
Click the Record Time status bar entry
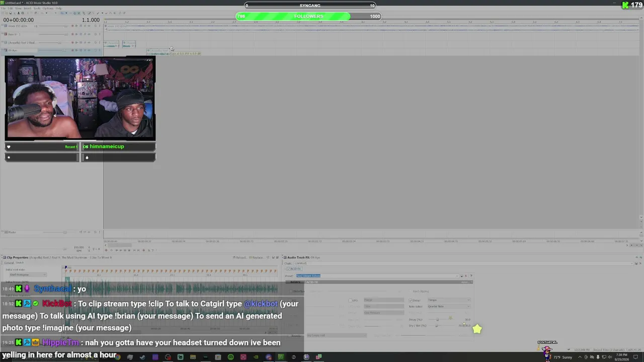(x=616, y=350)
